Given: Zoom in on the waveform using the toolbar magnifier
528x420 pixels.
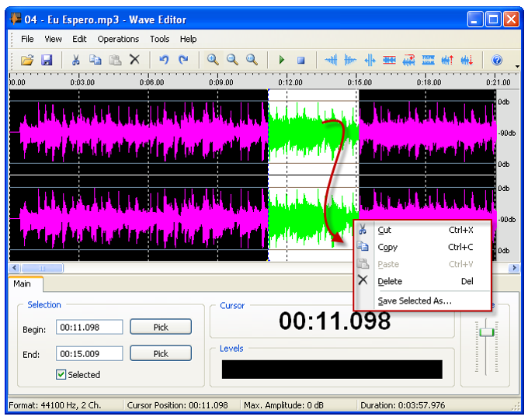Looking at the screenshot, I should (213, 60).
